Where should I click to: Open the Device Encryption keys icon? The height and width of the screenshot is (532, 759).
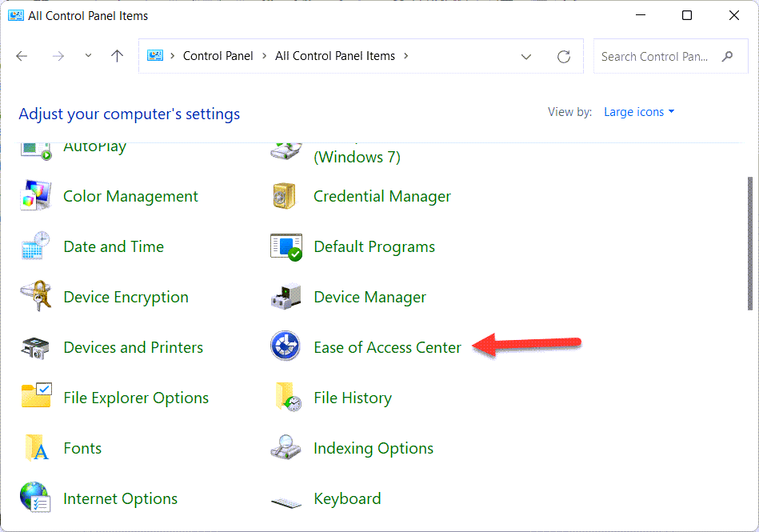(x=35, y=297)
